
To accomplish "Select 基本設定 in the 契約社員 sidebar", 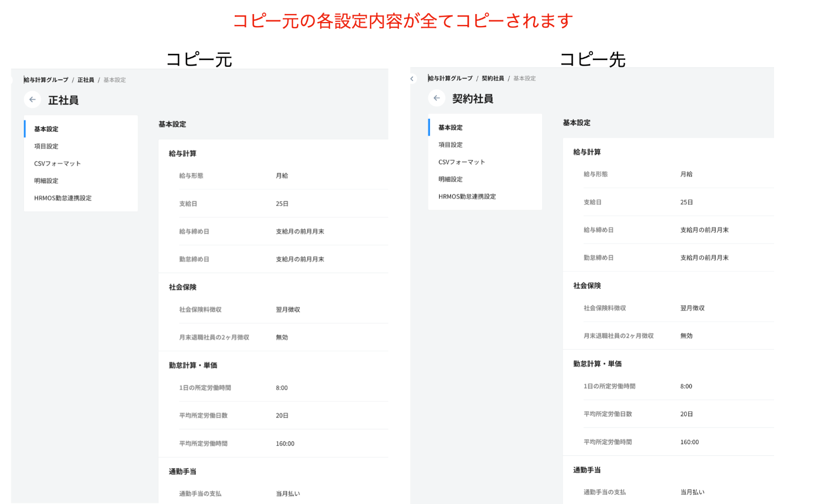I will tap(450, 128).
